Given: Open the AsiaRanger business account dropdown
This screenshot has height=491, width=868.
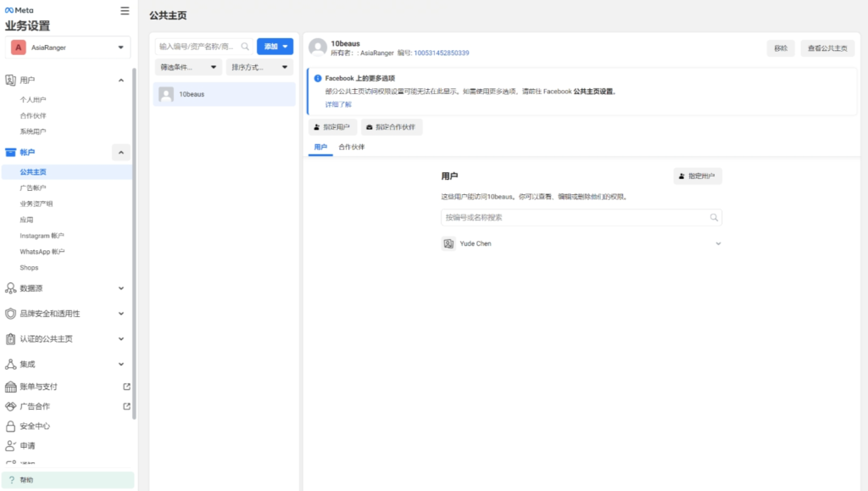Looking at the screenshot, I should (68, 47).
